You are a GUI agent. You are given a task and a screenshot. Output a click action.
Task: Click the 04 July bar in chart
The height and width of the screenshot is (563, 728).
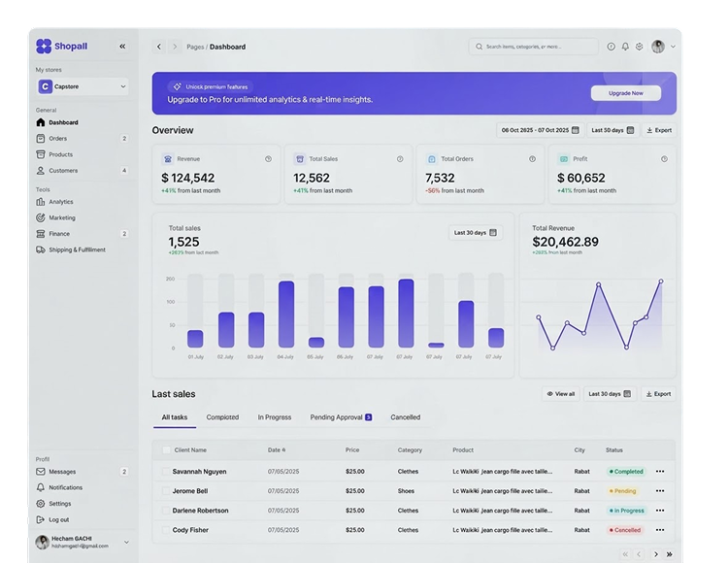click(286, 315)
